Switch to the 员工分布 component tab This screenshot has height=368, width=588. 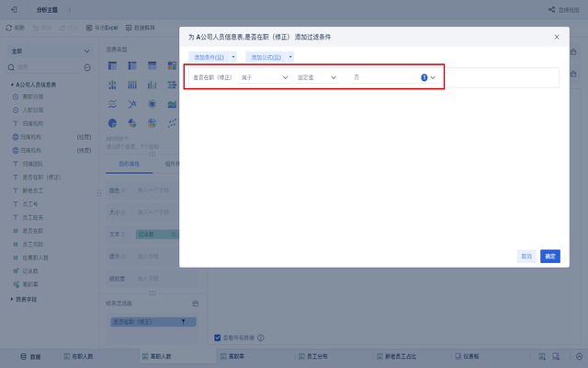click(x=313, y=356)
